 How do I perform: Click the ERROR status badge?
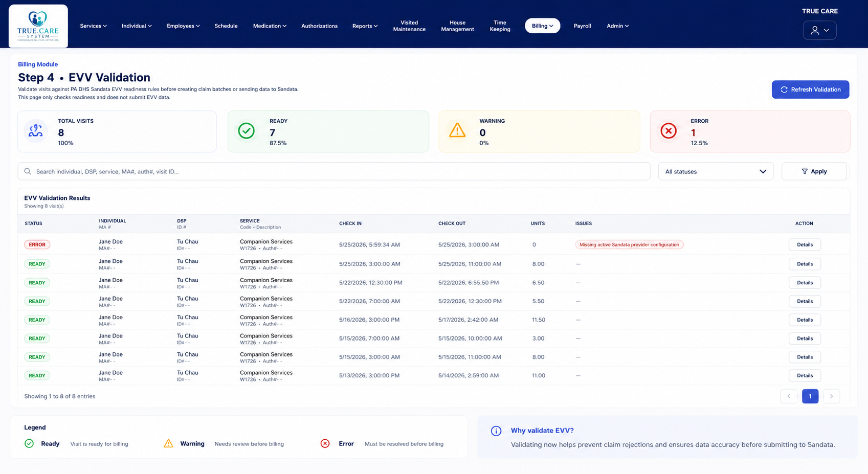pyautogui.click(x=37, y=244)
